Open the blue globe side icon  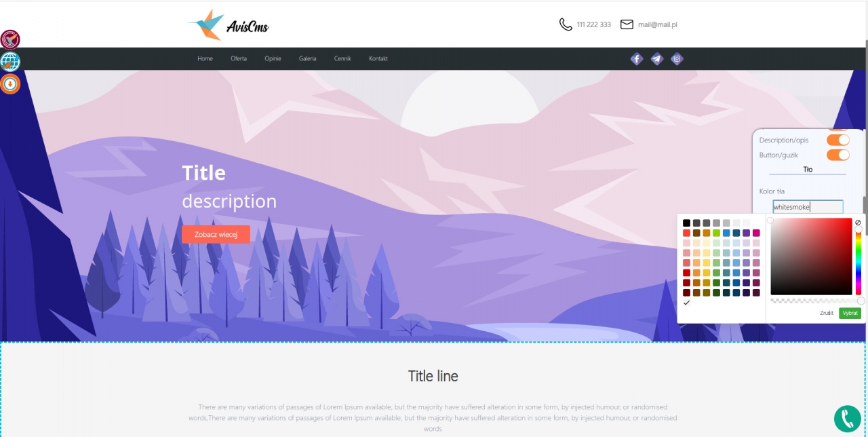click(x=10, y=62)
